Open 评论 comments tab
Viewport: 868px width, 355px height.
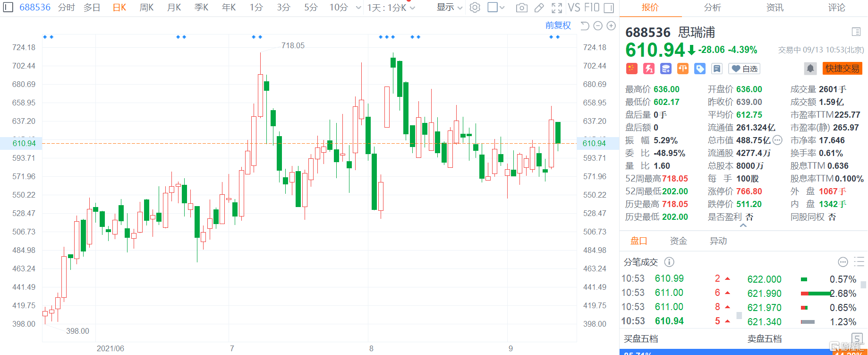point(837,8)
